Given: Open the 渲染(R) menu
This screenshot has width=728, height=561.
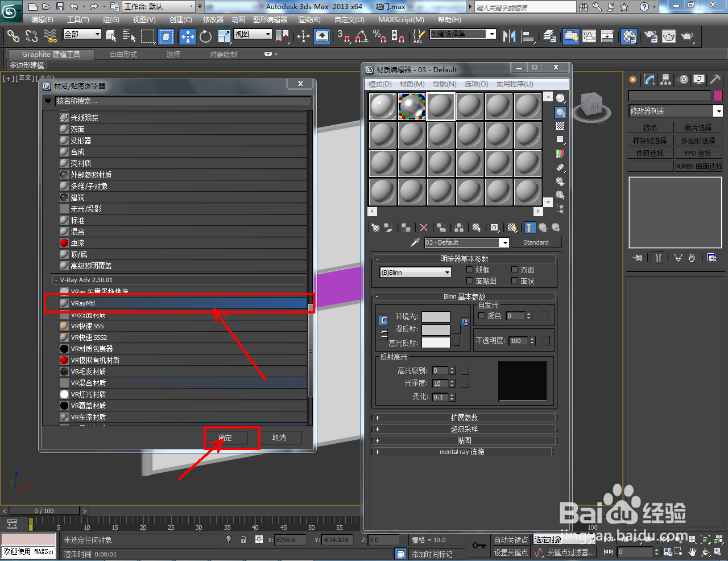Looking at the screenshot, I should 309,19.
